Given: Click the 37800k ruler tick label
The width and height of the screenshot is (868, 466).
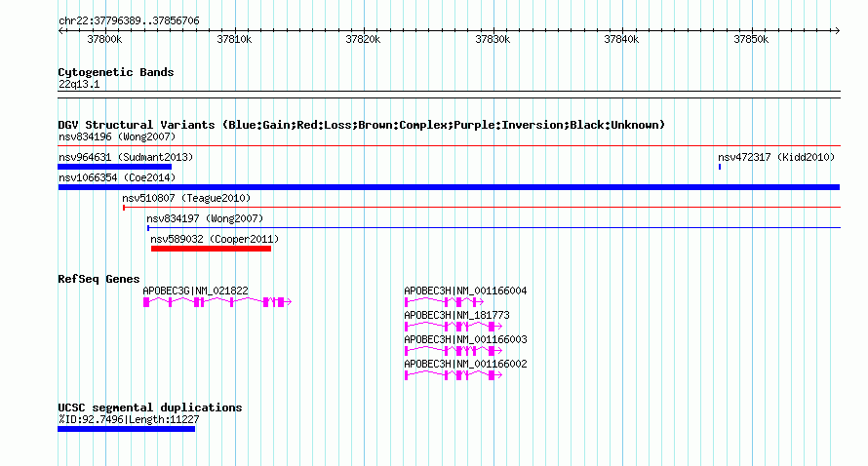Looking at the screenshot, I should click(x=104, y=39).
